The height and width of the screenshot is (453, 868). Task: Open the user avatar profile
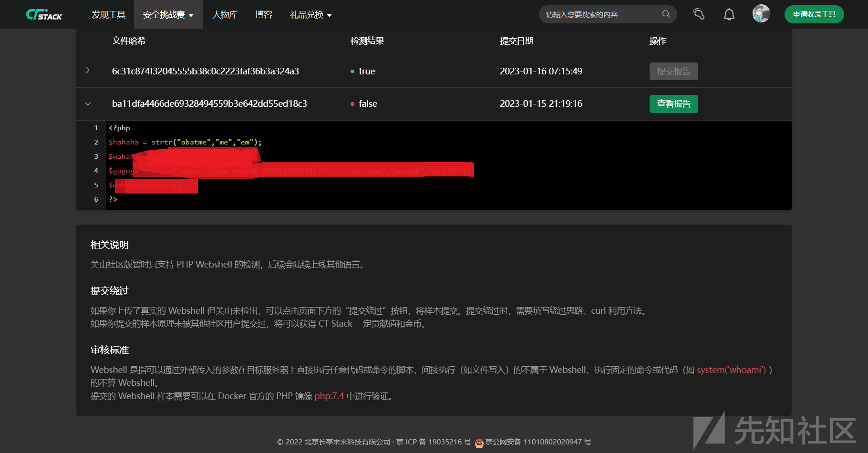761,14
